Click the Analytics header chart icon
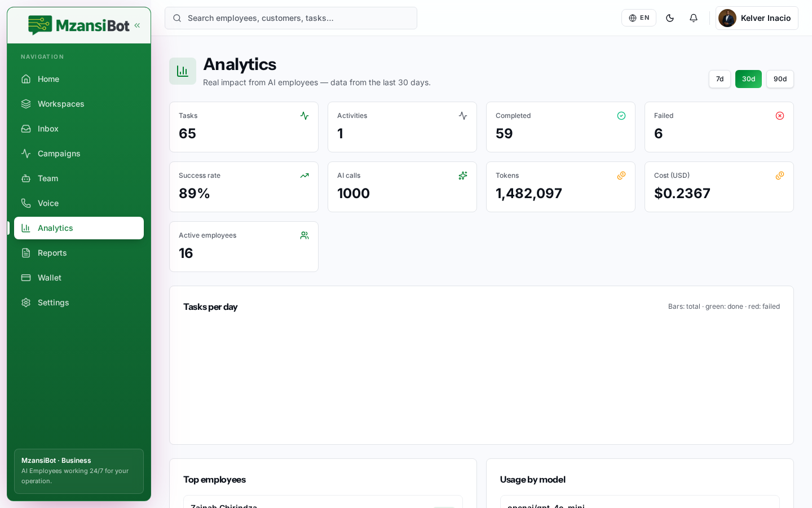The image size is (812, 508). click(x=183, y=71)
